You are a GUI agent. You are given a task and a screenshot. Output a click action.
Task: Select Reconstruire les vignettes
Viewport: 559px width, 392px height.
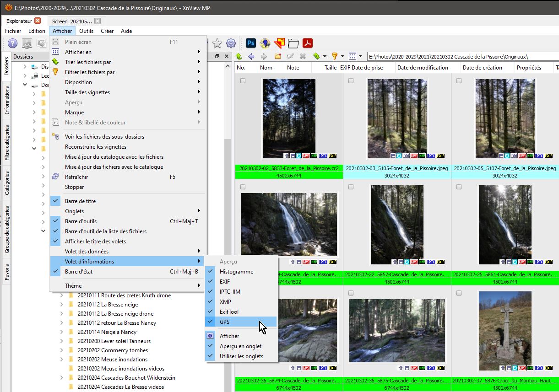tap(96, 147)
